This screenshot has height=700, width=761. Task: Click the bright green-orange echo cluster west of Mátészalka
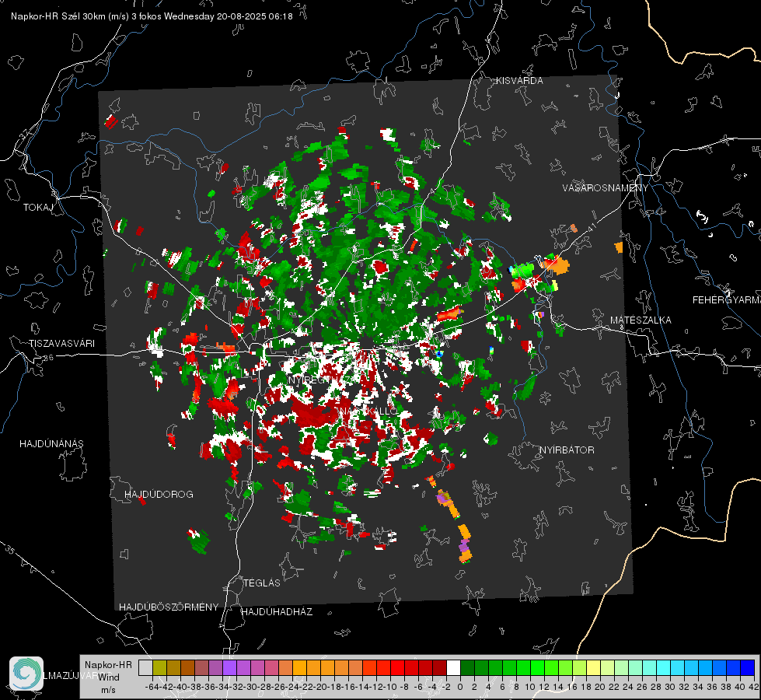point(538,274)
